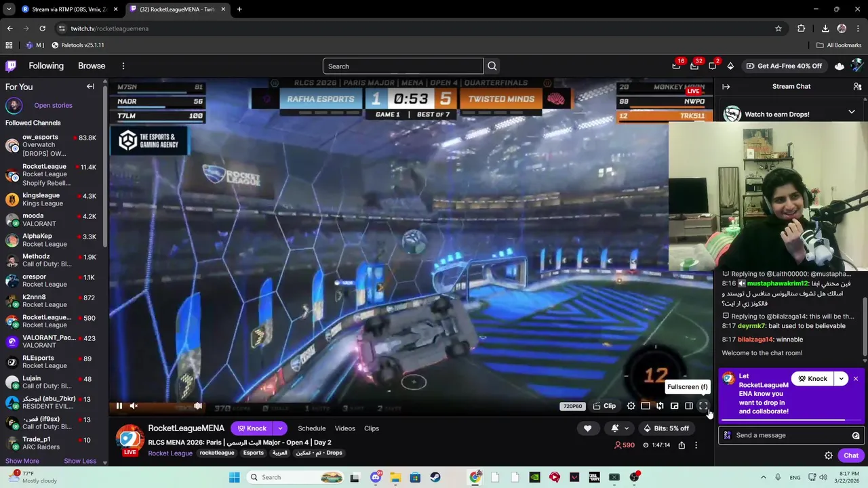This screenshot has height=488, width=868.
Task: Open mooda VALORANT channel
Action: coord(51,220)
